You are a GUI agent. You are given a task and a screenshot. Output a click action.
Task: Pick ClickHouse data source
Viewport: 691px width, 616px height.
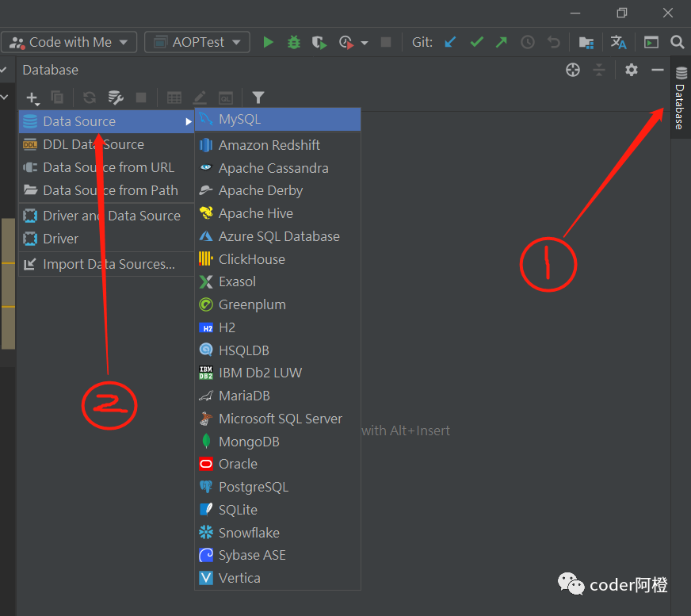277,259
